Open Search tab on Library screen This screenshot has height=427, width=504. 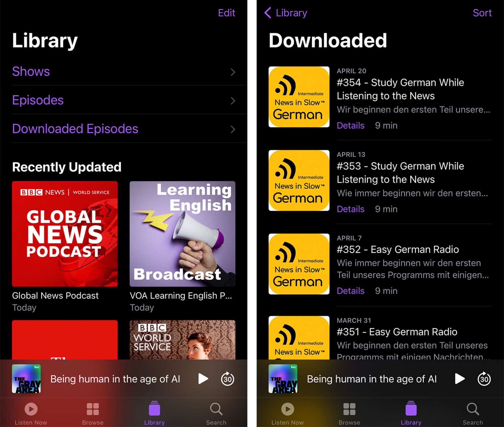pos(216,414)
